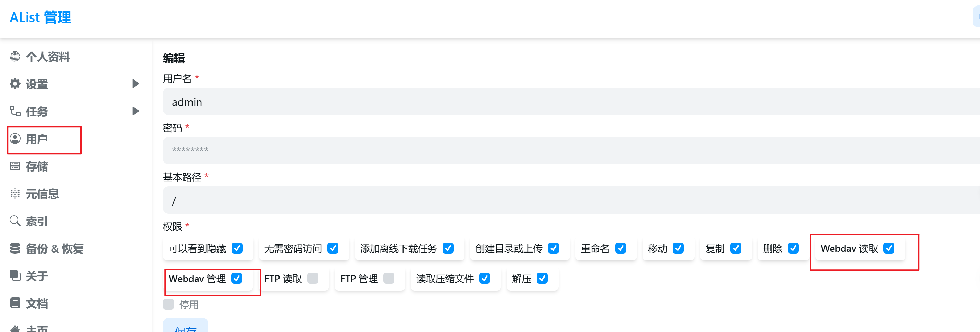Click the database icon for 备份 & 恢复
The image size is (980, 332).
coord(15,248)
